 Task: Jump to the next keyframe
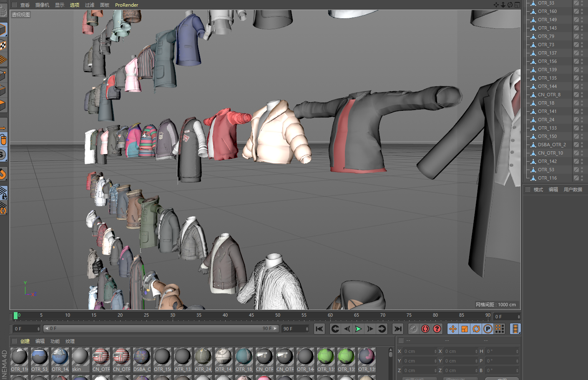pyautogui.click(x=382, y=329)
